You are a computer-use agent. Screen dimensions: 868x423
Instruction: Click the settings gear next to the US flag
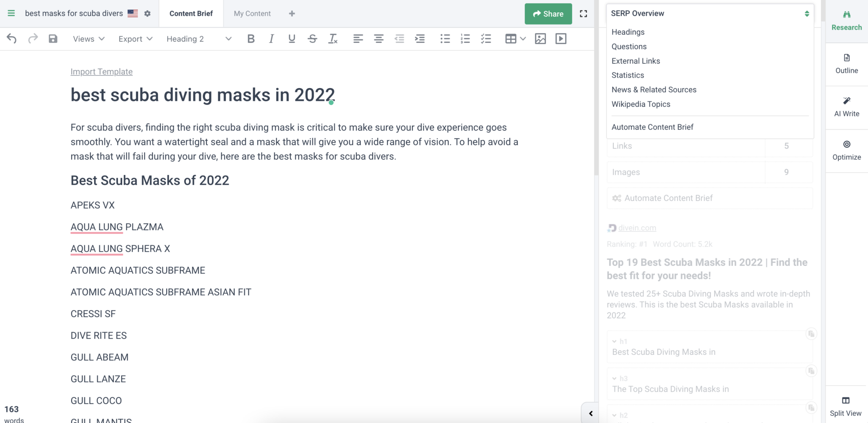147,14
